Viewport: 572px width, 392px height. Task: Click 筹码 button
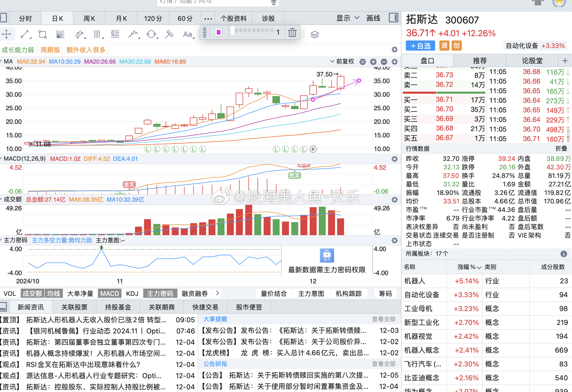(385, 293)
